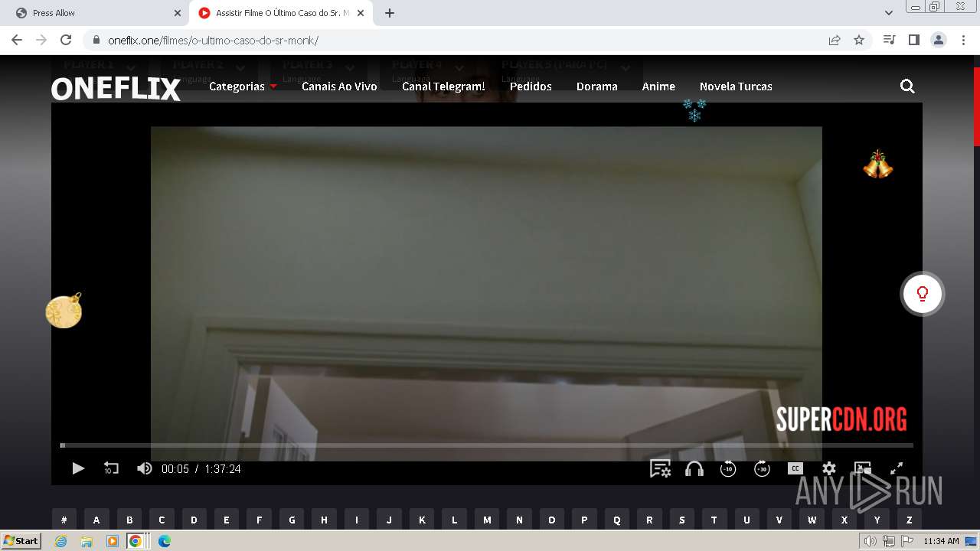Screen dimensions: 980x551
Task: Open a new browser tab
Action: [390, 13]
